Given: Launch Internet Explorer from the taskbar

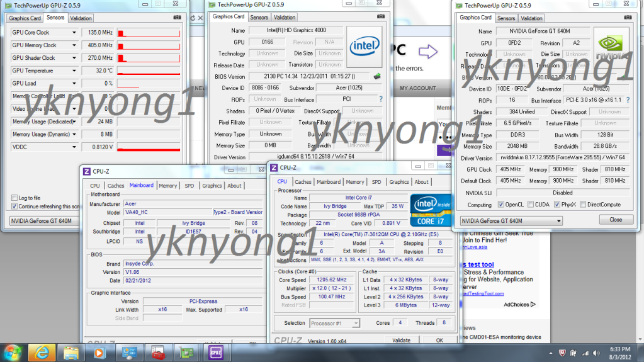Looking at the screenshot, I should click(x=42, y=353).
